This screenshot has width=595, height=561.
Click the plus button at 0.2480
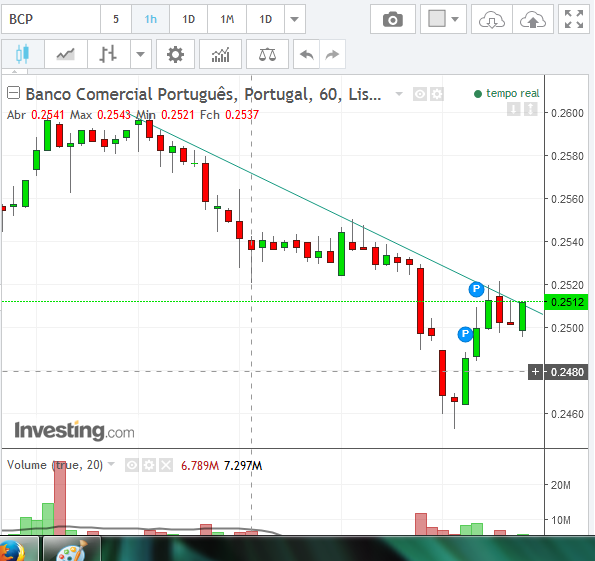[x=535, y=372]
